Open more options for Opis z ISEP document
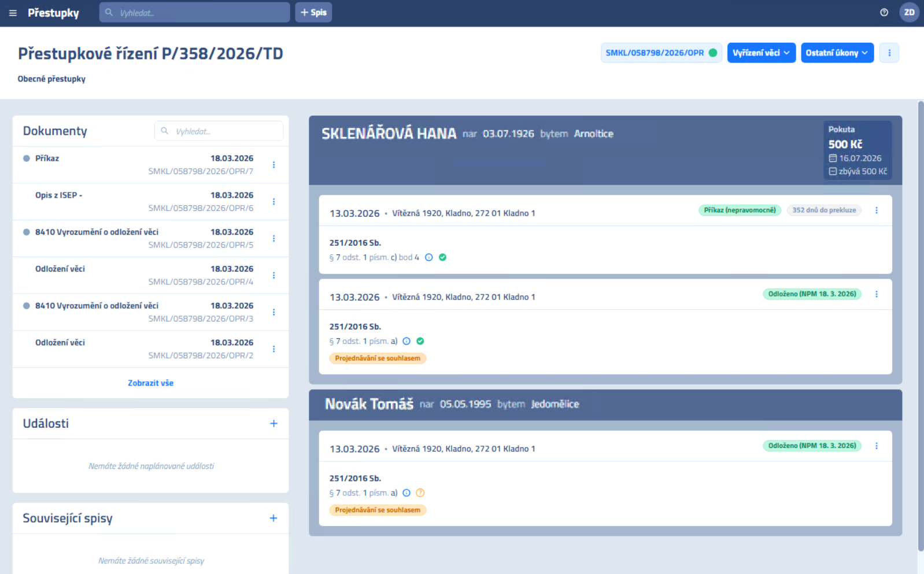The height and width of the screenshot is (574, 924). 273,202
